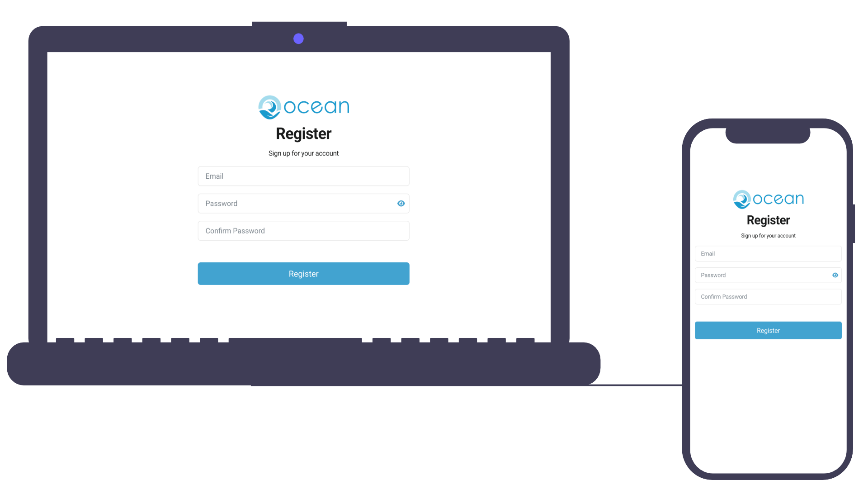The image size is (868, 499).
Task: Click Register heading on mobile
Action: tap(769, 220)
